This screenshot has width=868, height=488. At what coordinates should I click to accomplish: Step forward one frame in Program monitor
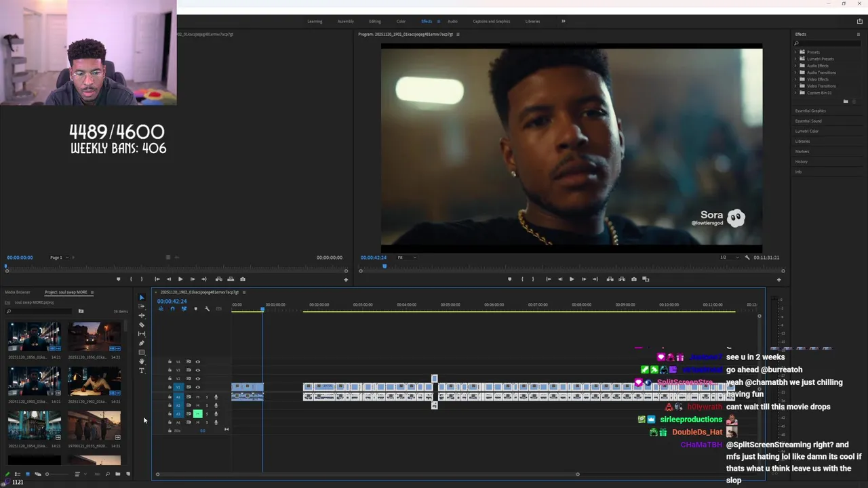[584, 279]
